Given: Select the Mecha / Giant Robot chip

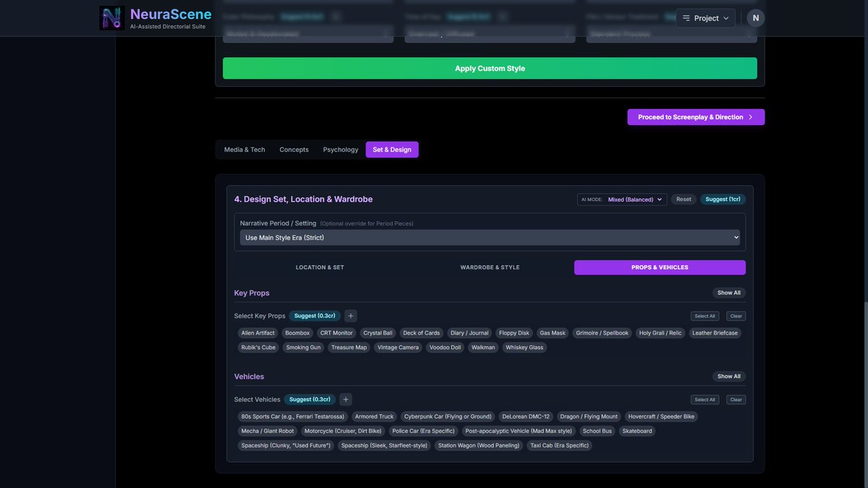Looking at the screenshot, I should 268,431.
